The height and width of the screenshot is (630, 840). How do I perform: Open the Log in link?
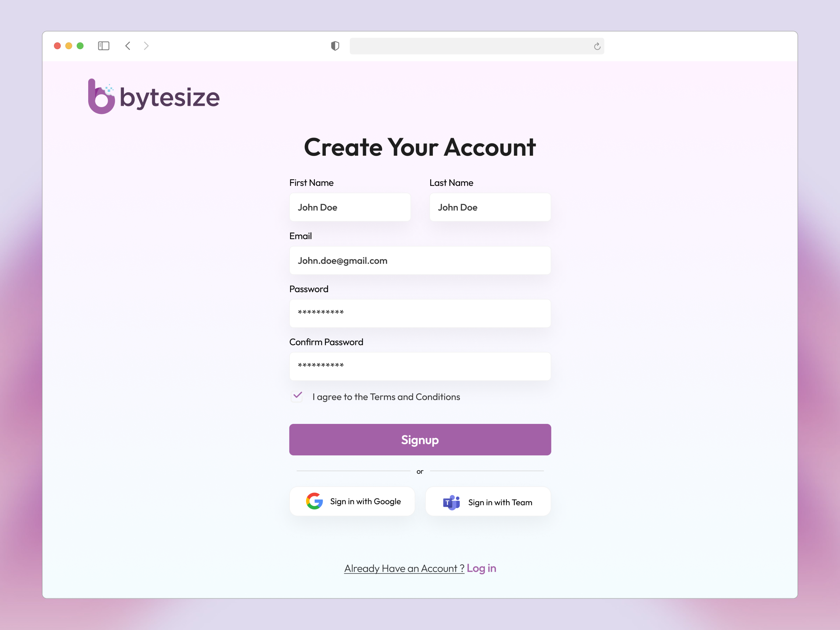pos(481,568)
